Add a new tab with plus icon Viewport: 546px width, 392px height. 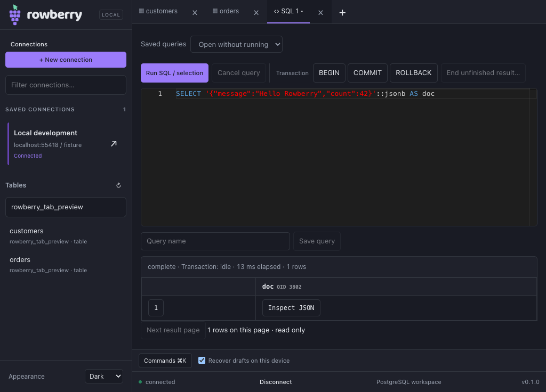(342, 13)
